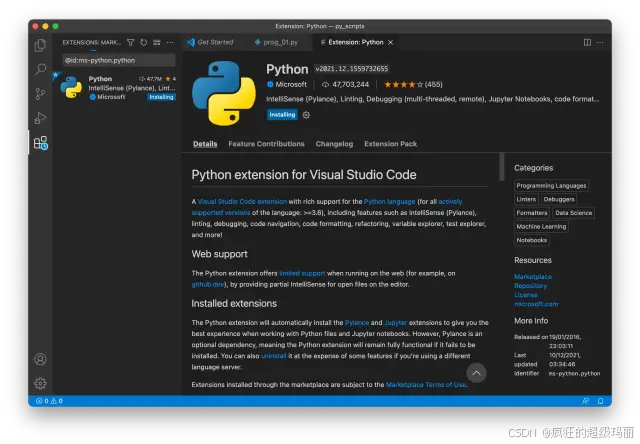
Task: Open the License resource link
Action: (x=526, y=295)
